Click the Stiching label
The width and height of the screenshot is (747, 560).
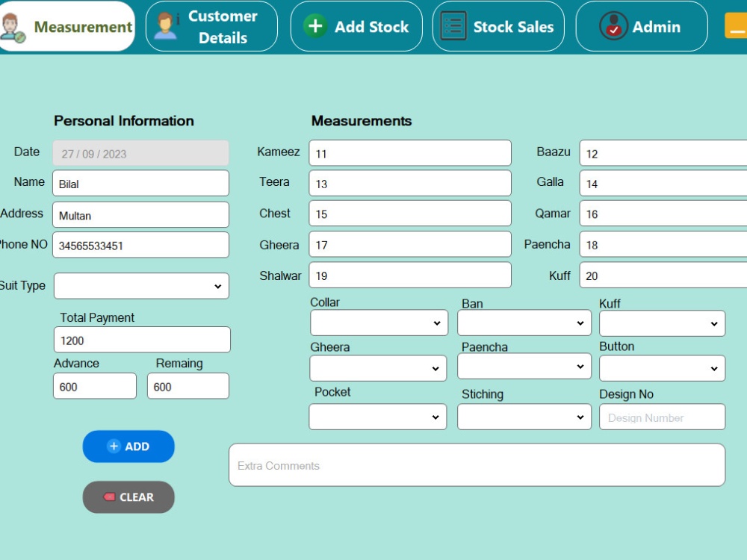coord(483,394)
